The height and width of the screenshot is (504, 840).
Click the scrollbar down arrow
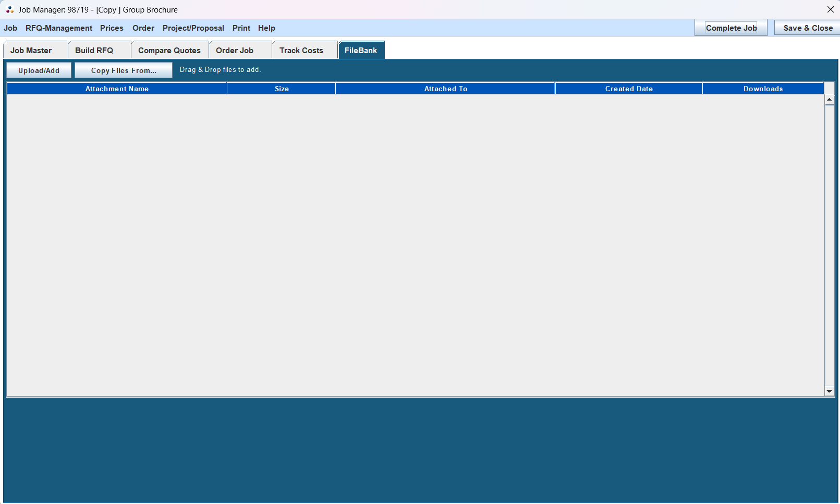(x=830, y=390)
